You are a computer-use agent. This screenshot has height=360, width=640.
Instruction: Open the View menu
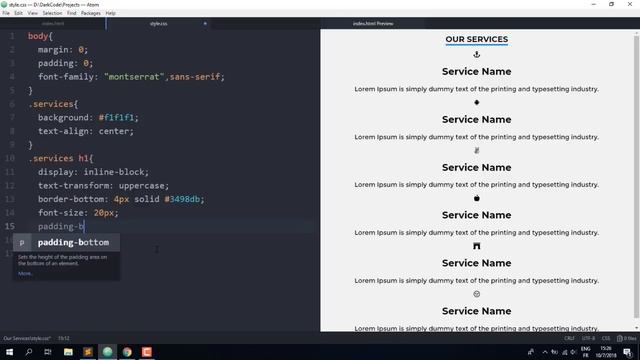pyautogui.click(x=32, y=13)
